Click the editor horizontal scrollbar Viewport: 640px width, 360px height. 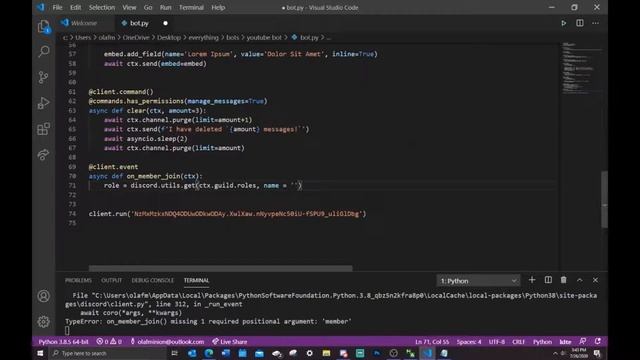[x=220, y=268]
